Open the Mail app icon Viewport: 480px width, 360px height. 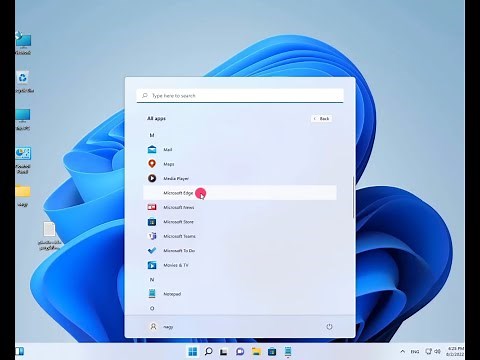click(152, 149)
